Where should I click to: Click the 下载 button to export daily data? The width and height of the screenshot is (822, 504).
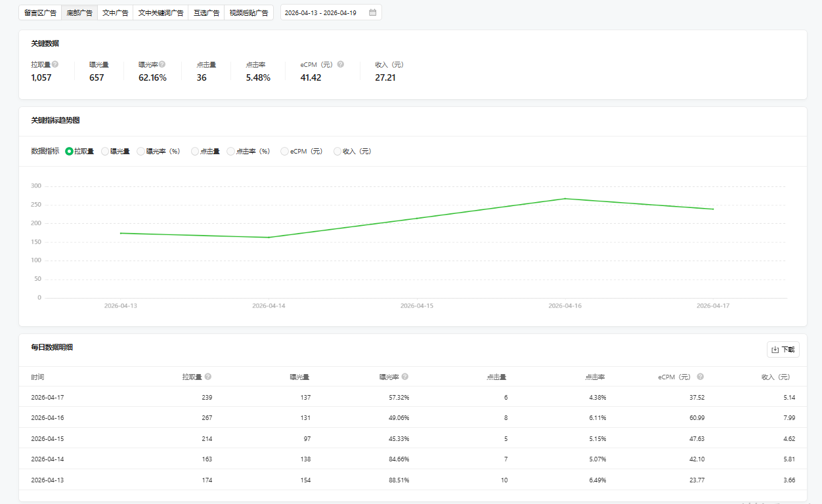[x=783, y=350]
